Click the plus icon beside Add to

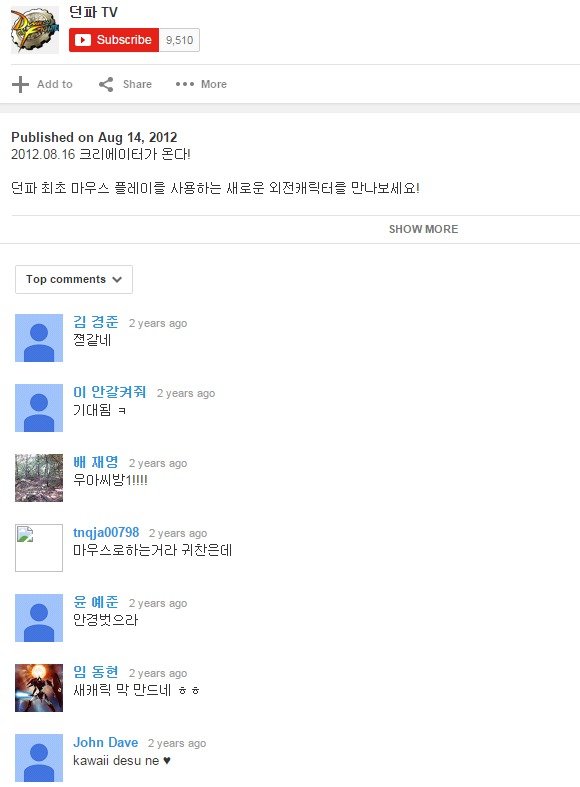click(x=20, y=84)
